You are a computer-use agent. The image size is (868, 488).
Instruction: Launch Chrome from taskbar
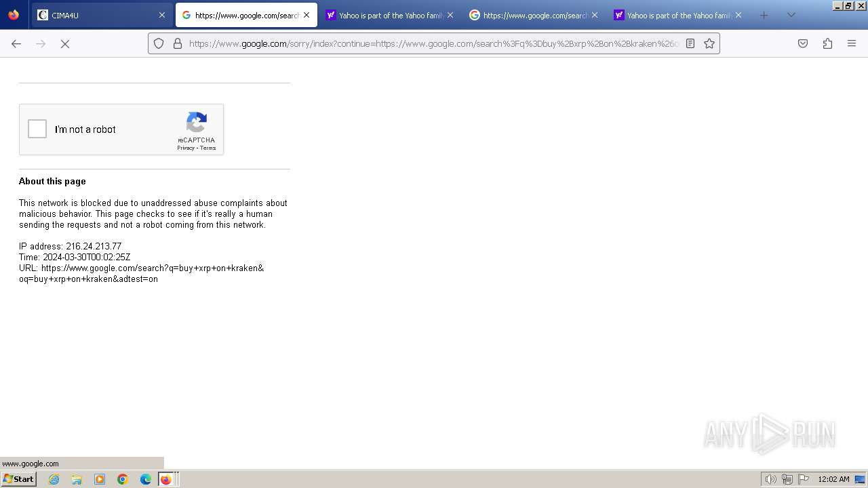(x=123, y=479)
